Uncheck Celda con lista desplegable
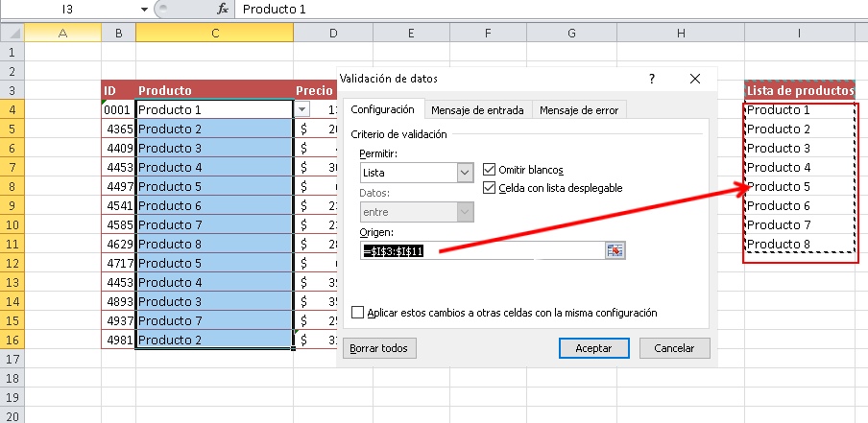 pyautogui.click(x=490, y=188)
